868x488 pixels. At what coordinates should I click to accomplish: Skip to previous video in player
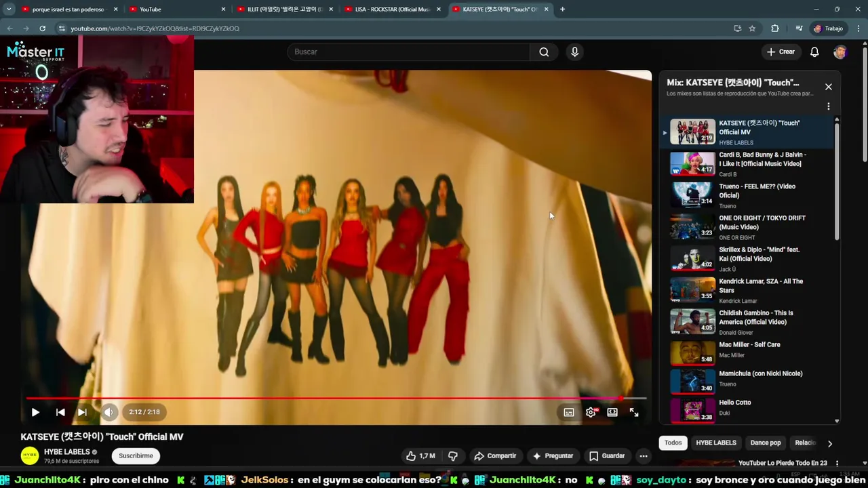point(60,412)
